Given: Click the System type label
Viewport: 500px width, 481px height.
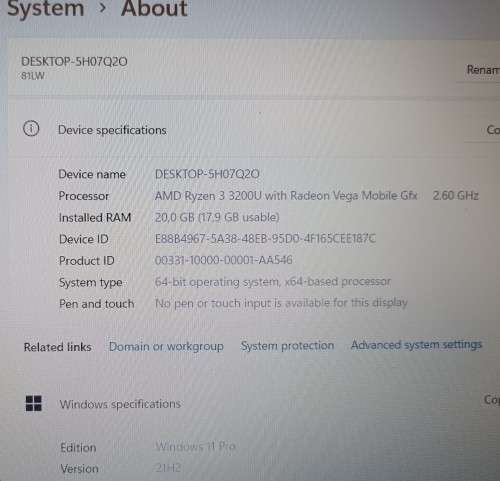Looking at the screenshot, I should (x=90, y=283).
